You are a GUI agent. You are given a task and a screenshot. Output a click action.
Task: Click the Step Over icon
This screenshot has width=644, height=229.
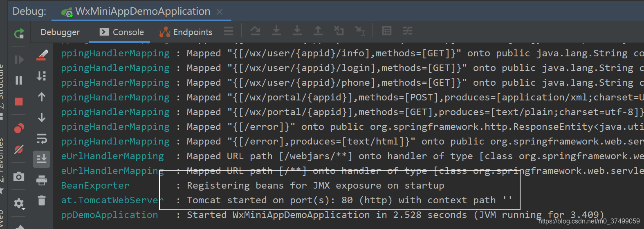276,31
